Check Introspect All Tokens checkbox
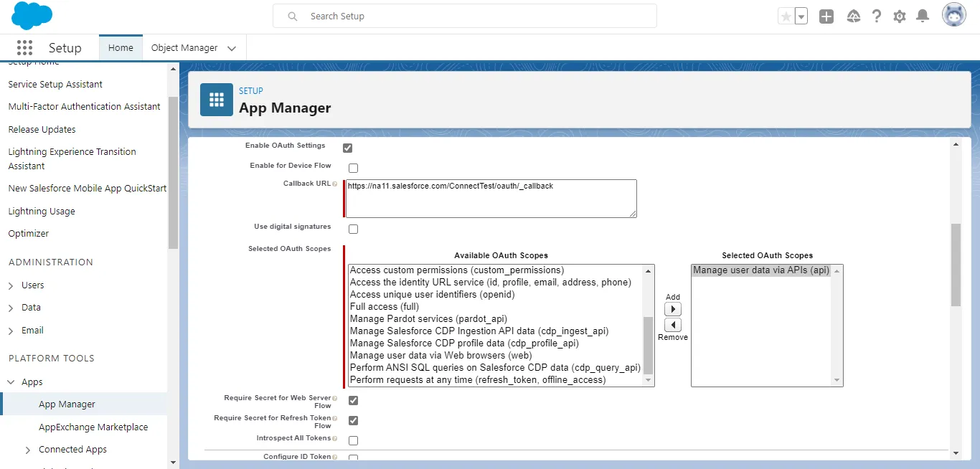Image resolution: width=980 pixels, height=469 pixels. pyautogui.click(x=354, y=441)
